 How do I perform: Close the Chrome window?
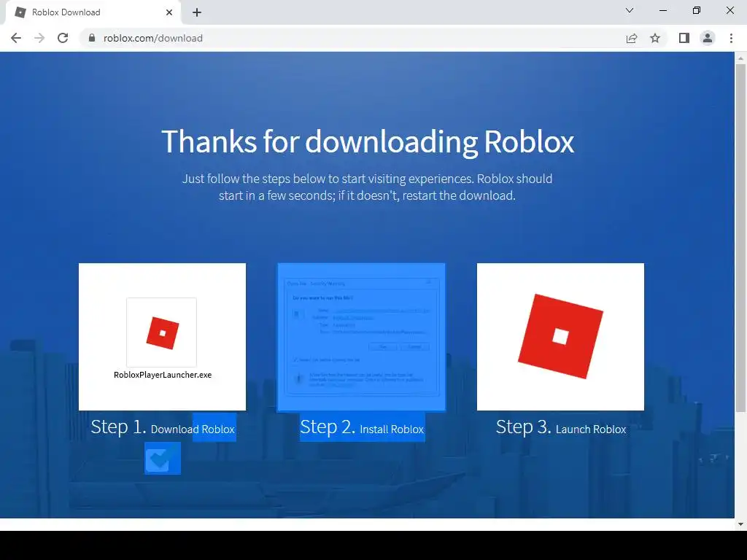point(729,10)
